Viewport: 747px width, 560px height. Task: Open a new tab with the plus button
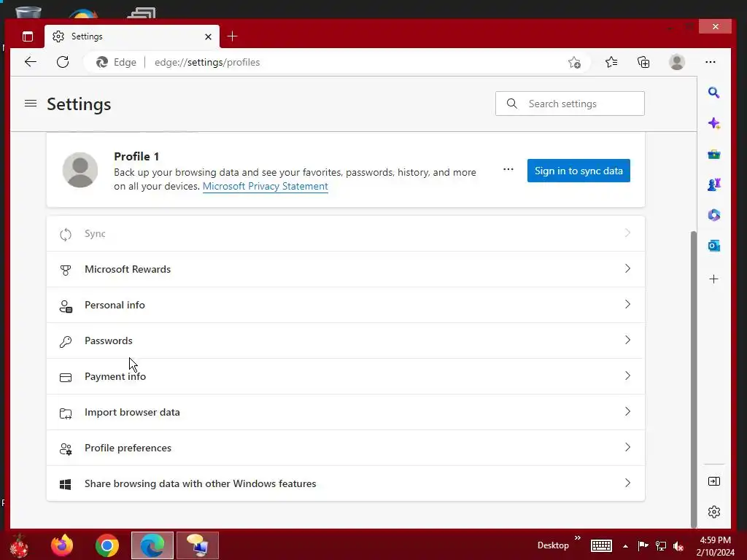pyautogui.click(x=233, y=36)
